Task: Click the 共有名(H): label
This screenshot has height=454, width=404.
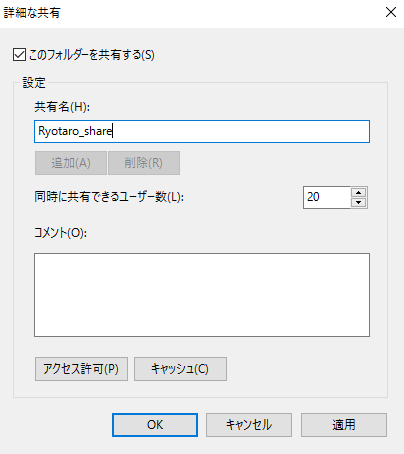Action: 62,107
